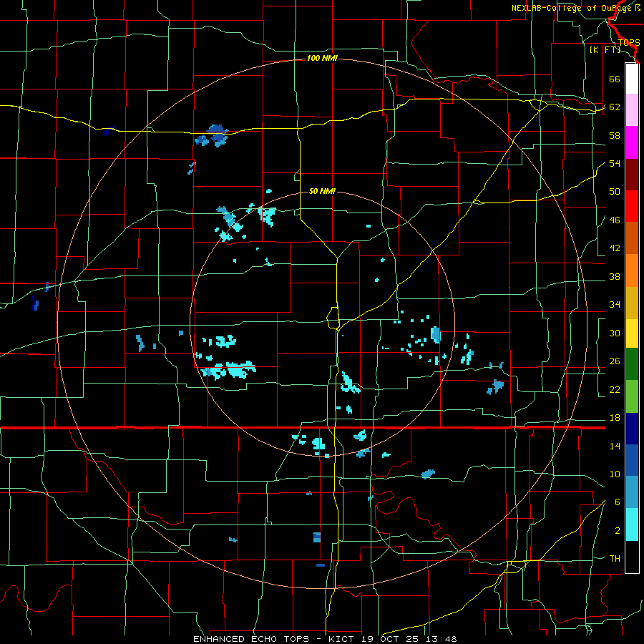
Task: Click the "58" label on the scale
Action: coord(615,135)
